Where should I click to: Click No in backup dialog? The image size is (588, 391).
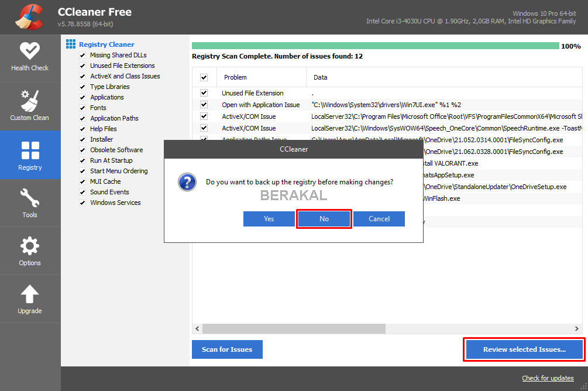click(x=324, y=219)
